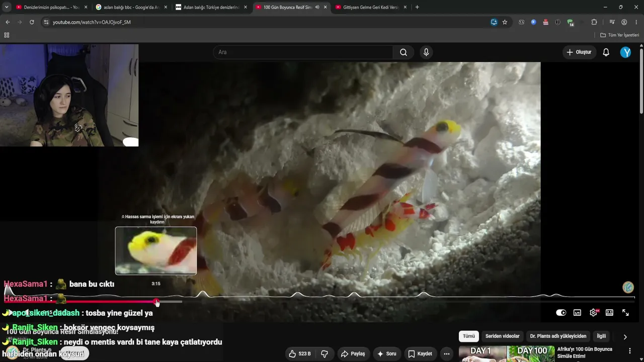Click the red scrubber handle on progress bar
Viewport: 644px width, 362px height.
coord(157,302)
